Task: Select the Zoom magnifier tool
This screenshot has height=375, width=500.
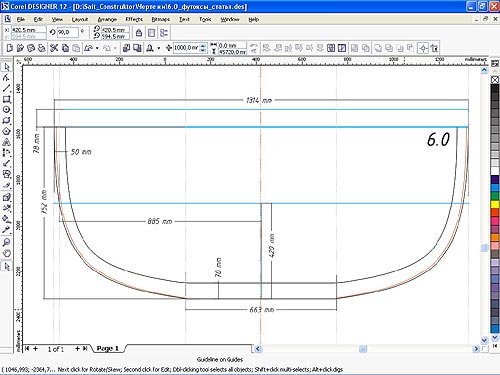Action: [7, 242]
